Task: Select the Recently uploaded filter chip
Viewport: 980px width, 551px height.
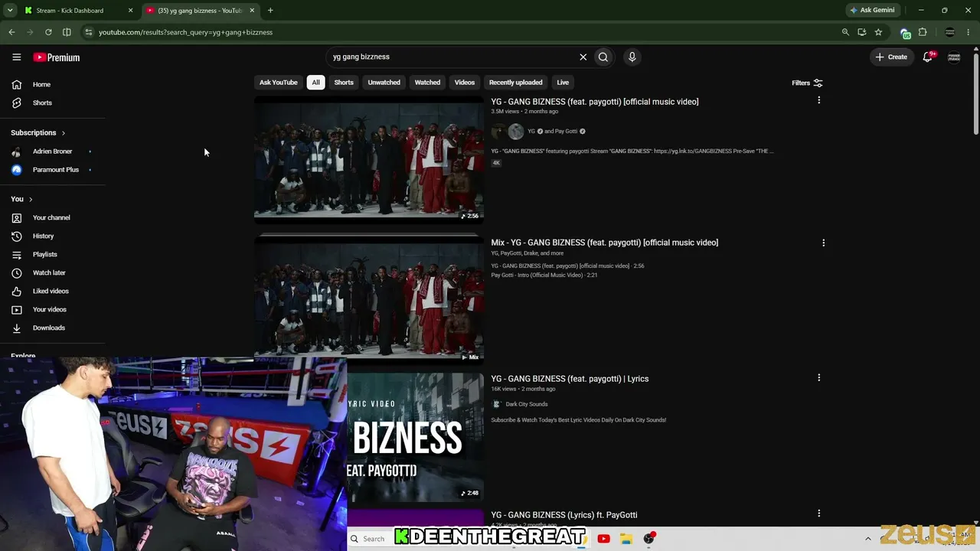Action: point(515,83)
